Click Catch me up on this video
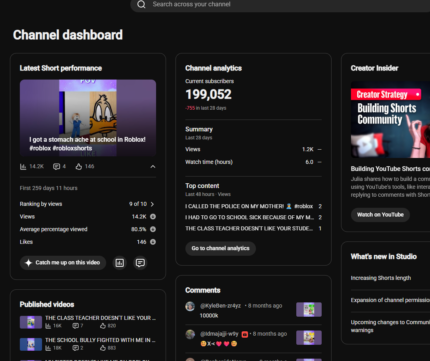430x361 pixels. coord(63,263)
